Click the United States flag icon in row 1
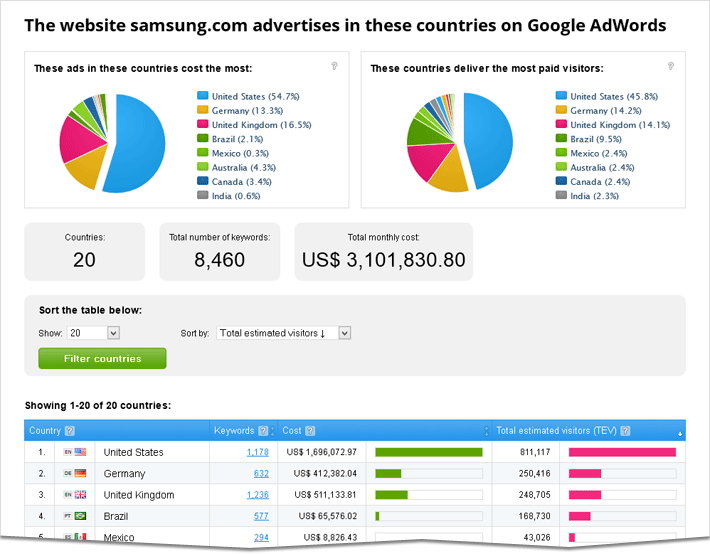The width and height of the screenshot is (710, 554). point(81,452)
